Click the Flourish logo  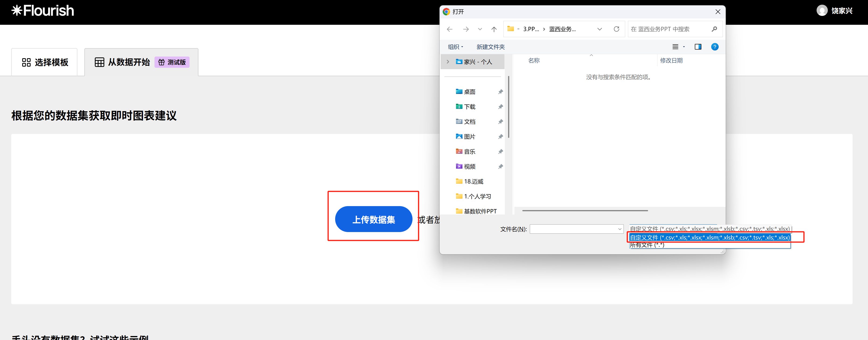pos(43,11)
